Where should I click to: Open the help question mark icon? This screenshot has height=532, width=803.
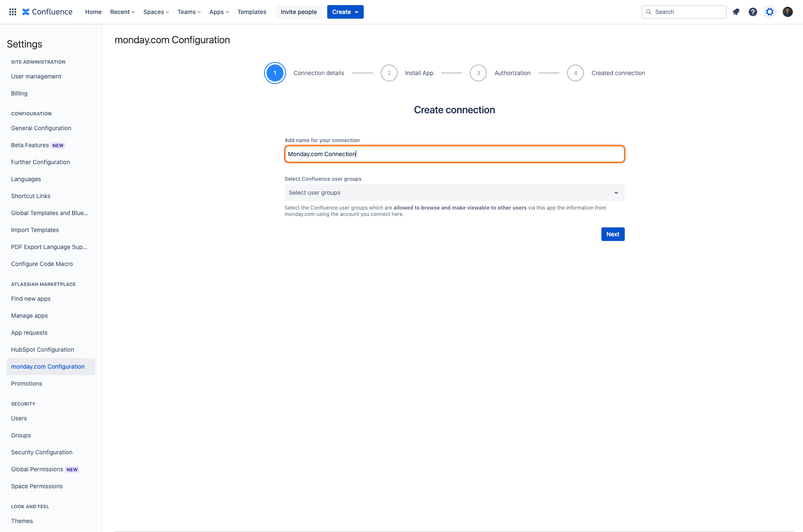coord(753,12)
